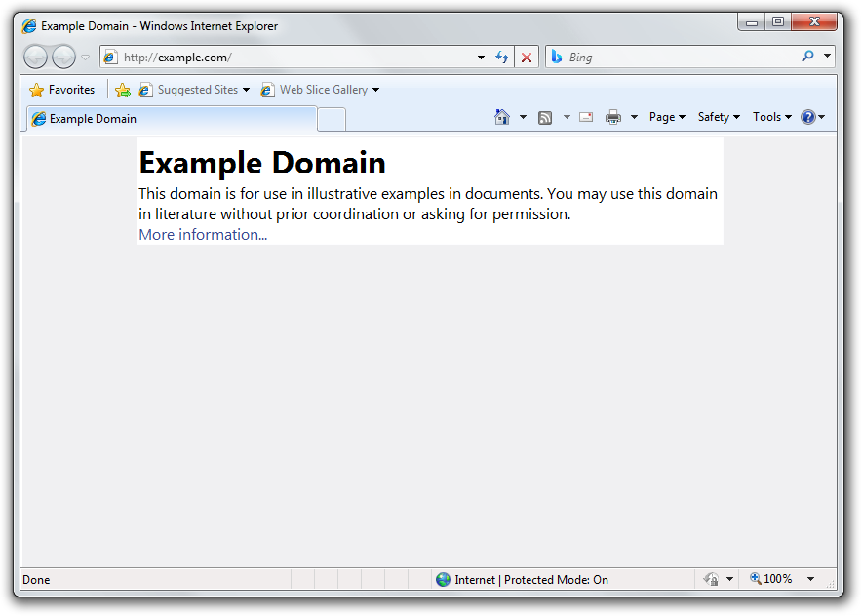Click Internet | Protected Mode: On text

click(x=531, y=580)
